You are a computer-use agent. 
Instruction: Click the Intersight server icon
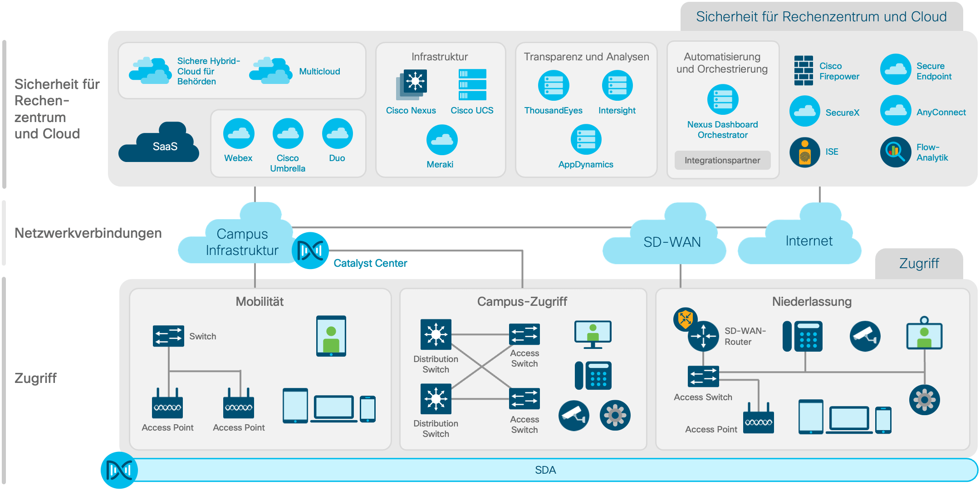click(617, 85)
